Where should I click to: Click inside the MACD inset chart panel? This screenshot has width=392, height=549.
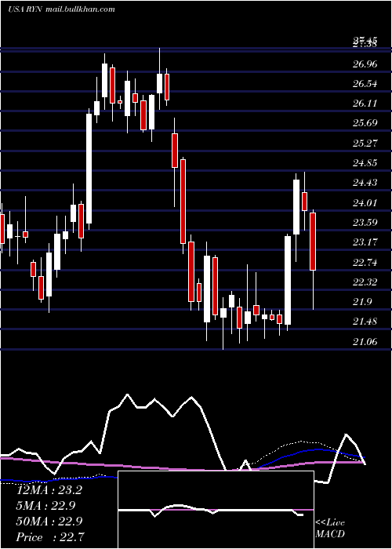pyautogui.click(x=216, y=510)
